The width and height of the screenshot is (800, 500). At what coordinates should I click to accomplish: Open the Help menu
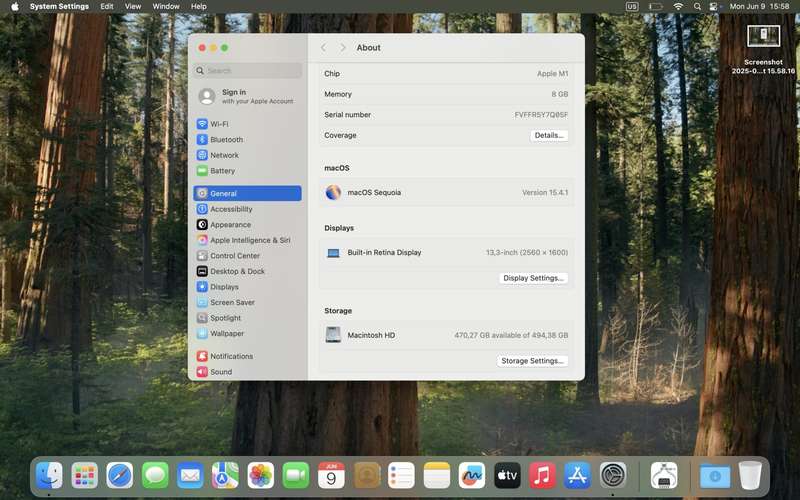click(x=198, y=7)
